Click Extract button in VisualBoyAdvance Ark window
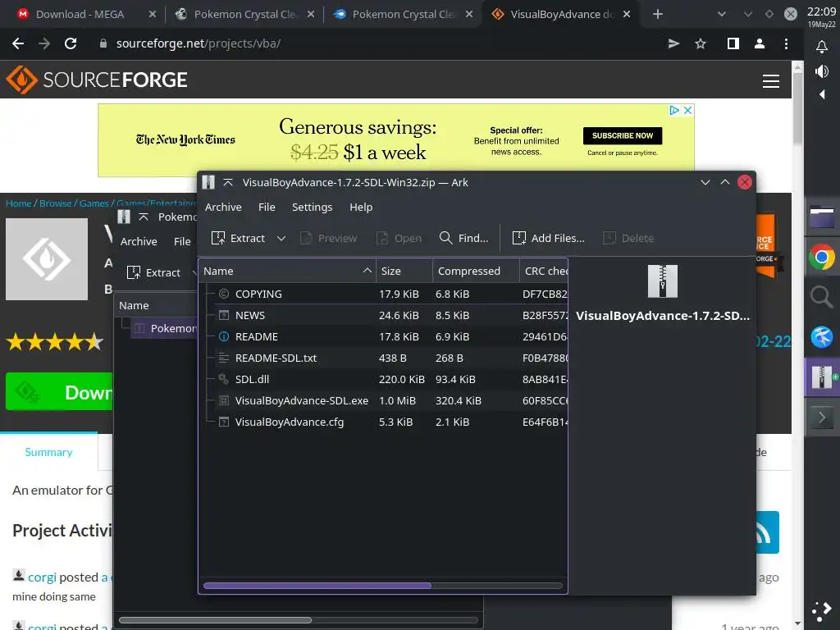840x630 pixels. point(239,238)
